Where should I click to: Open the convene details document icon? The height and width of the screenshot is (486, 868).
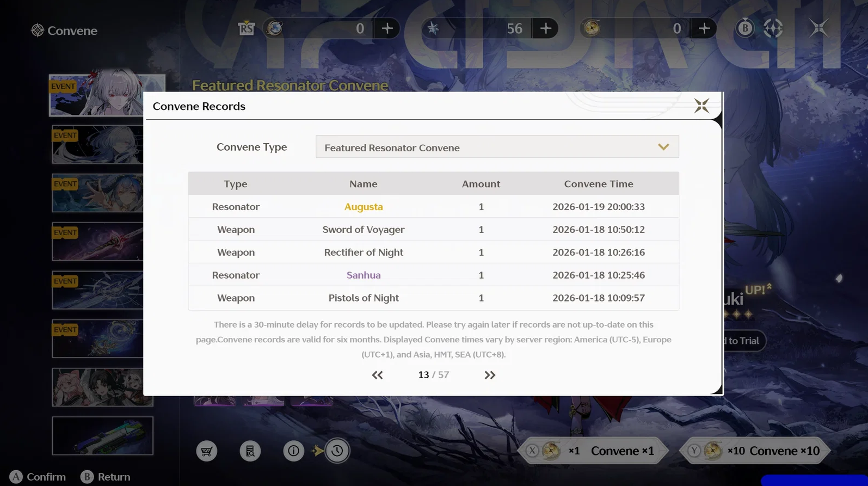click(250, 451)
